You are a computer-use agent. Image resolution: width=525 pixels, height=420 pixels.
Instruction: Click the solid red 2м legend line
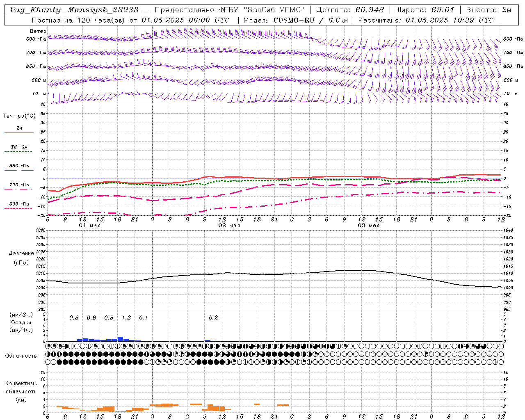coord(19,132)
